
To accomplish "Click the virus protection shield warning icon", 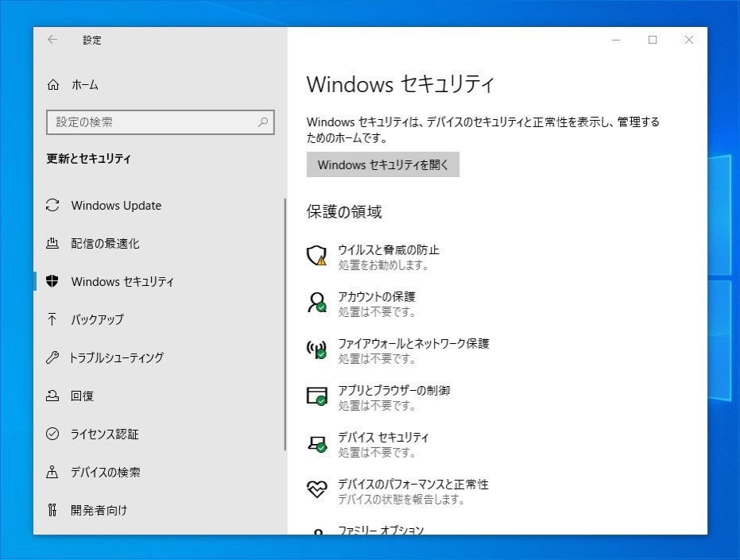I will pos(316,255).
